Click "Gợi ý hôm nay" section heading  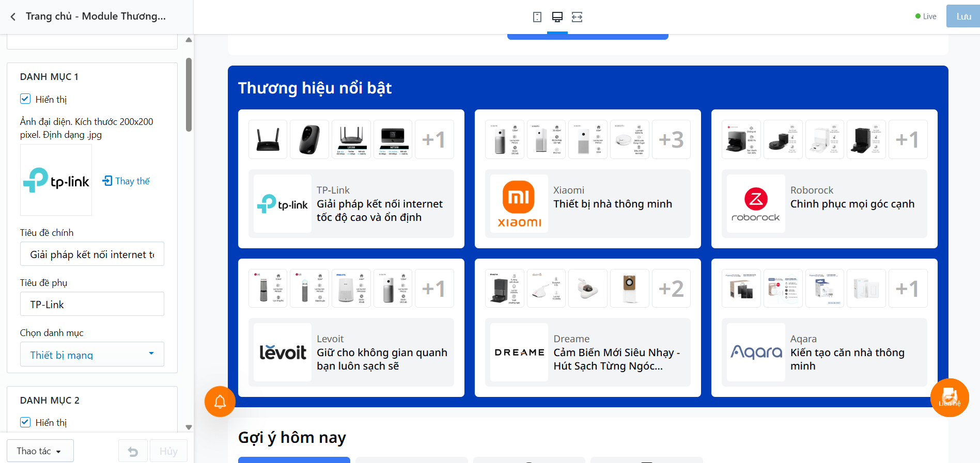click(292, 438)
